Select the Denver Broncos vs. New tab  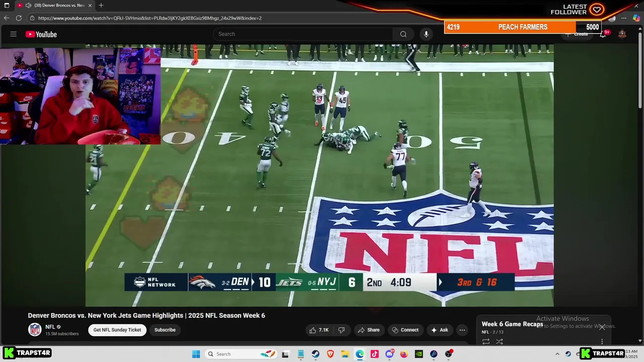point(55,5)
